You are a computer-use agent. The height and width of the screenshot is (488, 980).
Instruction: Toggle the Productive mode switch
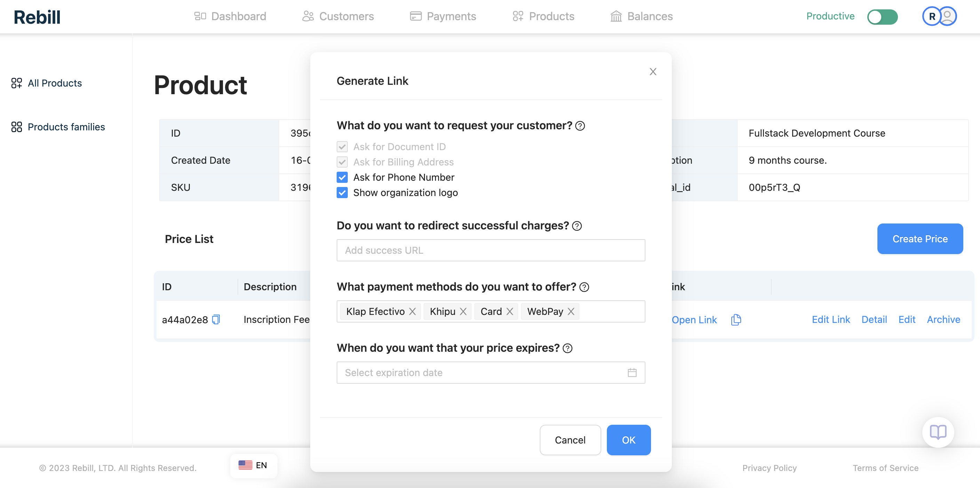(882, 17)
